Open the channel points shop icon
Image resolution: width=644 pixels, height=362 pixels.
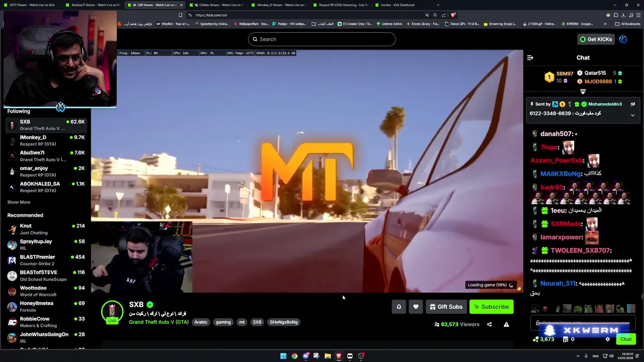565,339
